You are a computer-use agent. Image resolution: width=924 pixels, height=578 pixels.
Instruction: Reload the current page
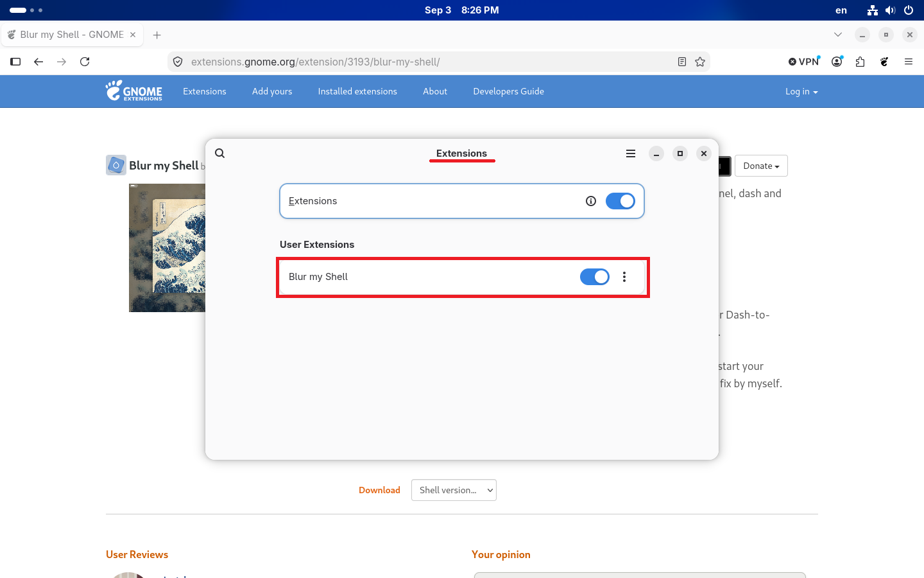coord(85,62)
